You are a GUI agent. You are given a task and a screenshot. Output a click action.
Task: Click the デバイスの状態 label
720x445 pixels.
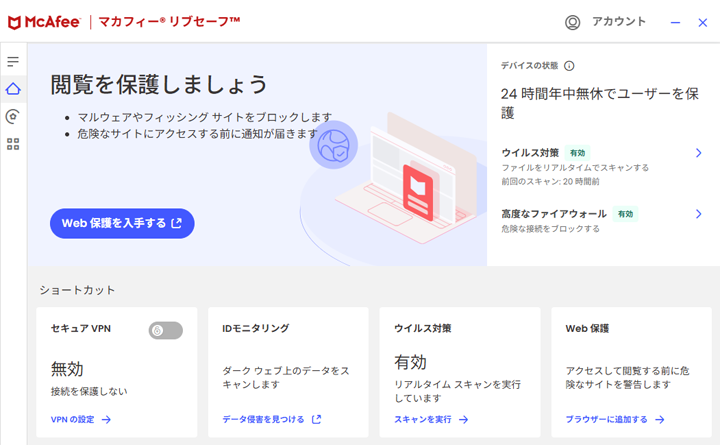(x=529, y=66)
